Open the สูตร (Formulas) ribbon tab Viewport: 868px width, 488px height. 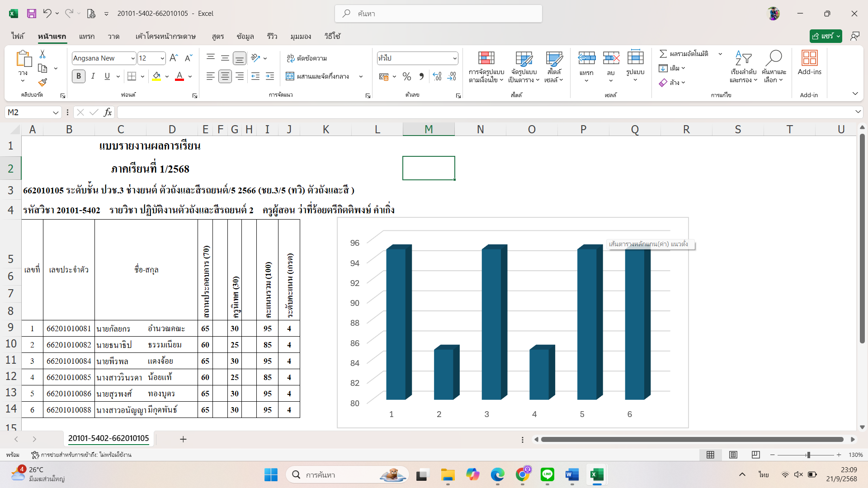[x=218, y=36]
